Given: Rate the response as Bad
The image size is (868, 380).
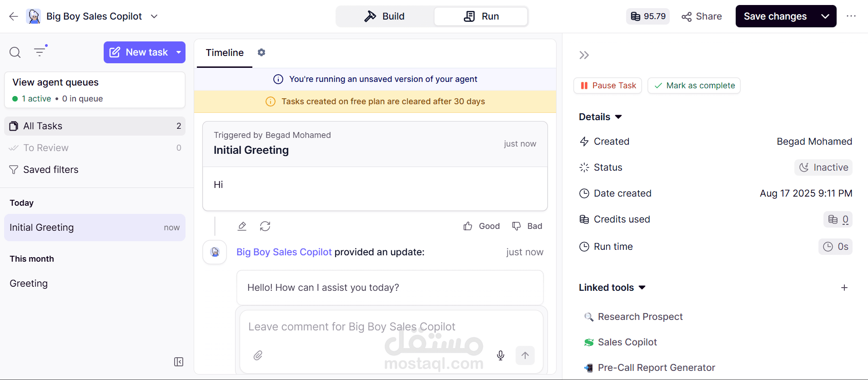Looking at the screenshot, I should (527, 226).
